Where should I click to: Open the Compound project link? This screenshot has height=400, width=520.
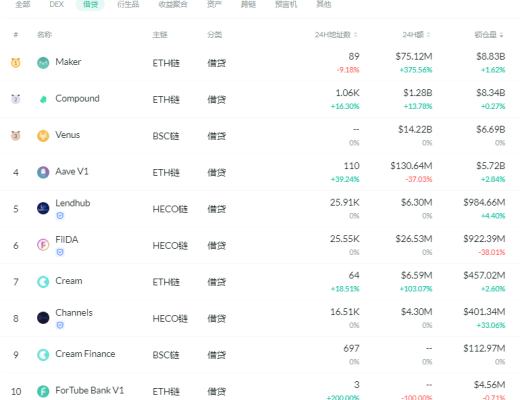coord(77,99)
